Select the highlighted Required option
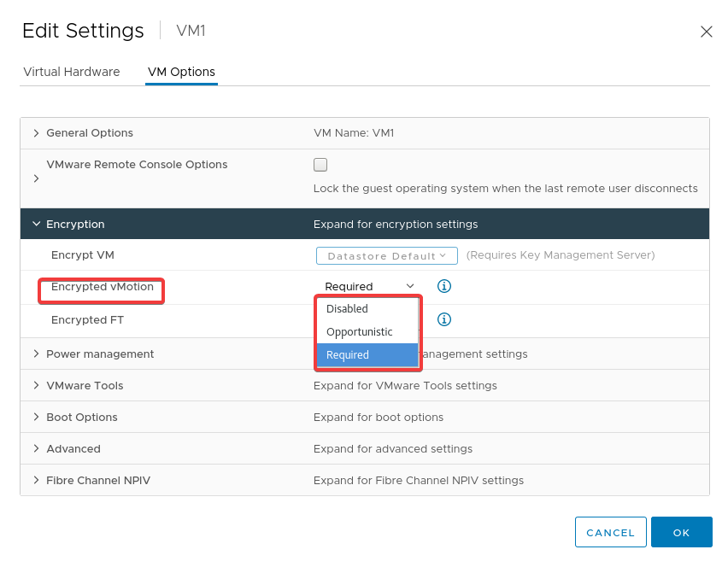Viewport: 728px width, 567px height. pyautogui.click(x=367, y=355)
